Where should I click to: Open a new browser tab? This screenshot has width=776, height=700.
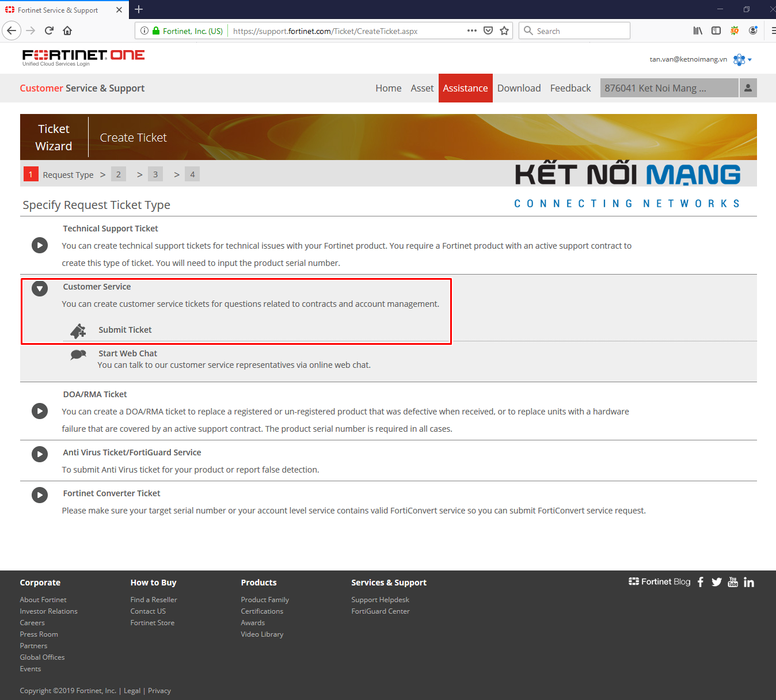[139, 9]
